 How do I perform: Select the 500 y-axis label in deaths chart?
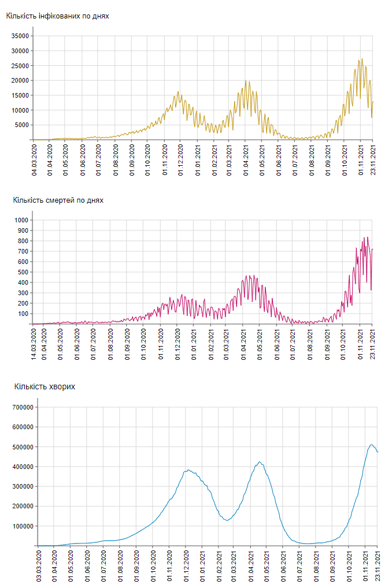[23, 272]
